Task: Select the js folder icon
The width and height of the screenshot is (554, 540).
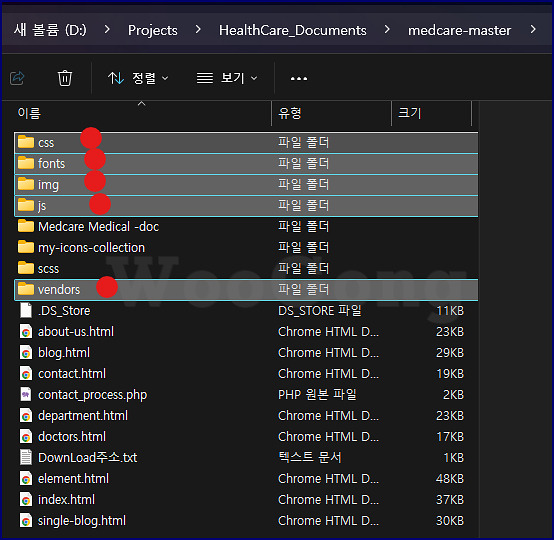Action: point(26,205)
